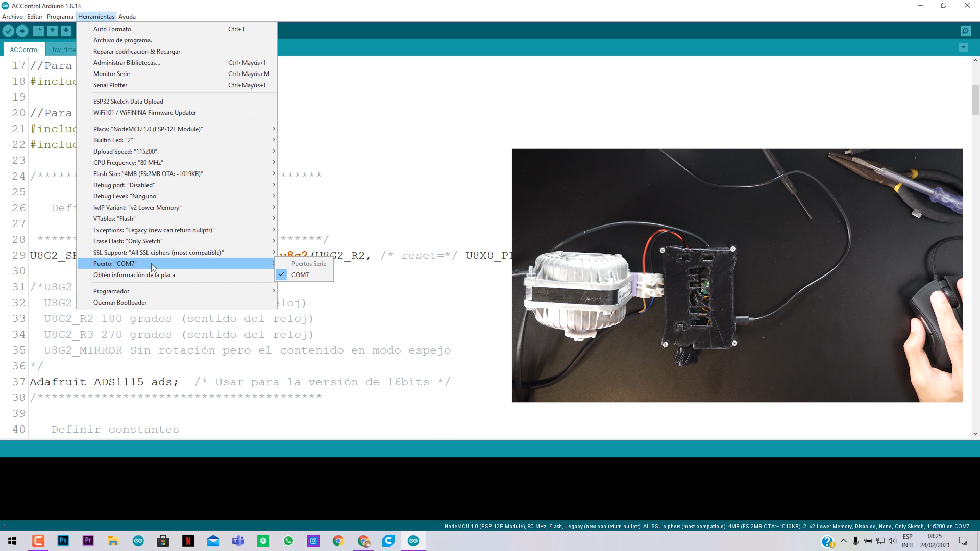This screenshot has width=980, height=551.
Task: Toggle Auto Formato option
Action: [x=112, y=28]
